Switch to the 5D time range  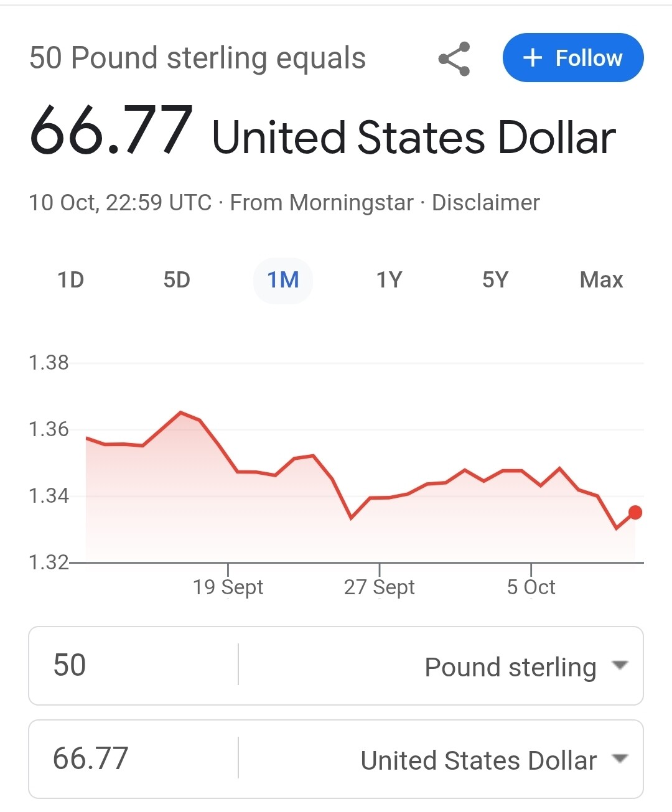177,280
